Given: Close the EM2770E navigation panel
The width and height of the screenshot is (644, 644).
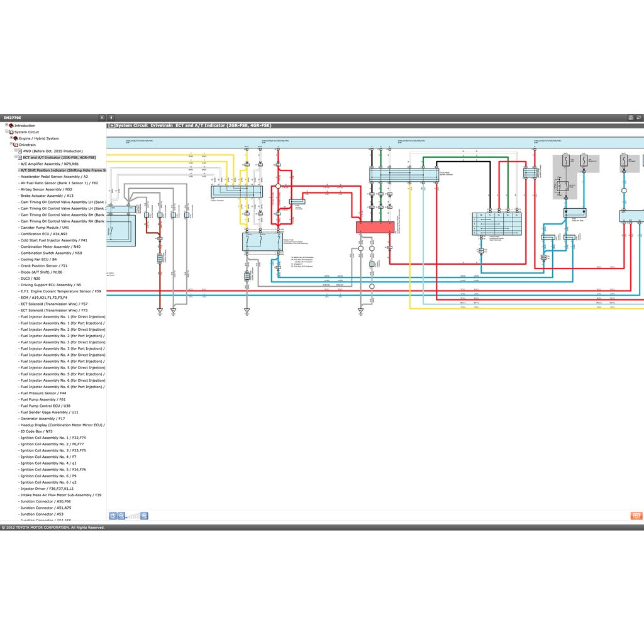Looking at the screenshot, I should point(102,118).
